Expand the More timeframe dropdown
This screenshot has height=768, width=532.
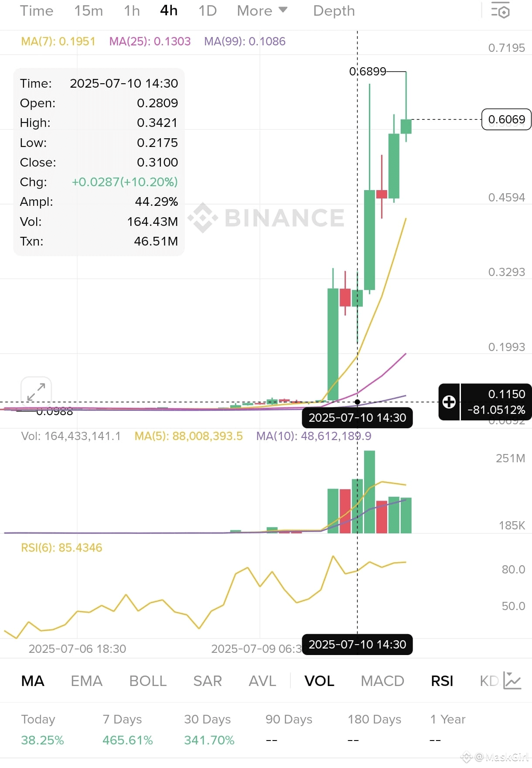(262, 10)
